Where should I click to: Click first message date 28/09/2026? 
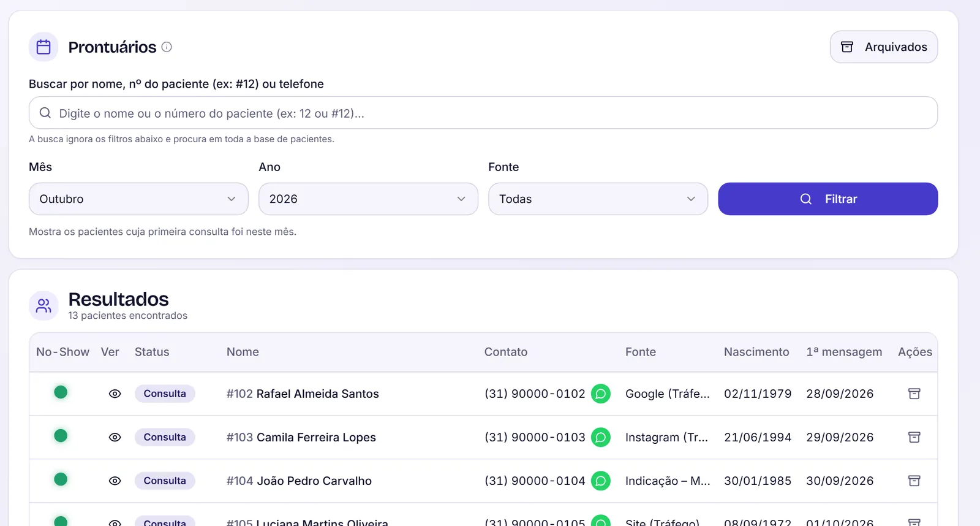coord(840,394)
